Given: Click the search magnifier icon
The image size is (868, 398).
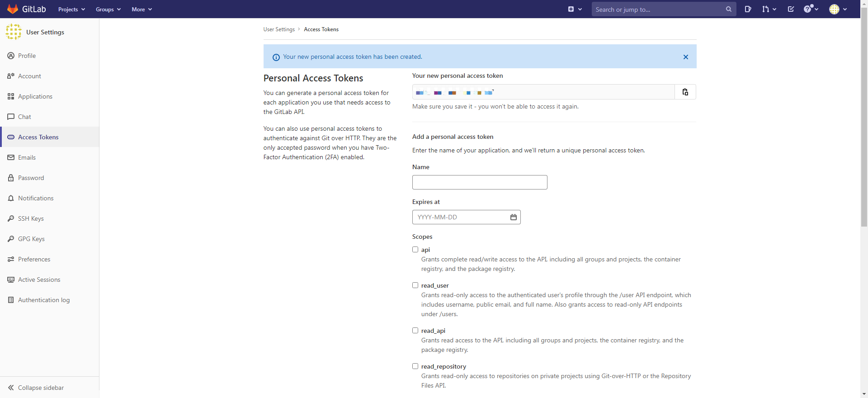Looking at the screenshot, I should (x=728, y=9).
